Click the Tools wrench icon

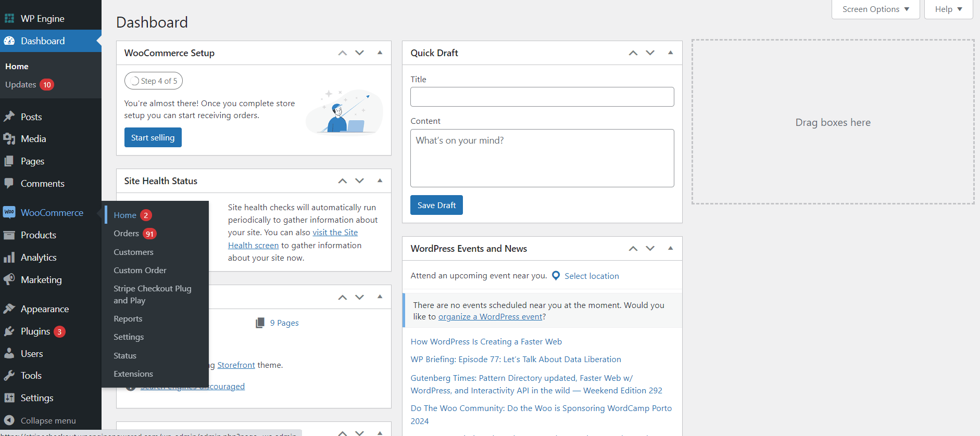coord(9,376)
